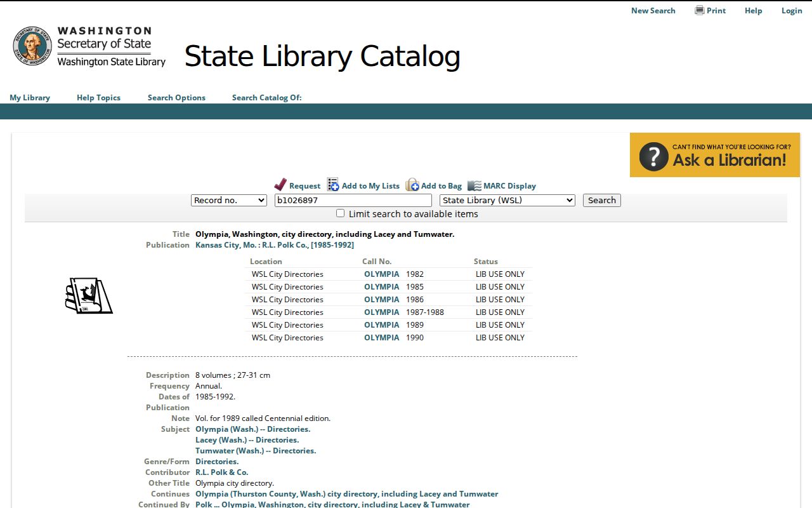Viewport: 812px width, 508px height.
Task: Click the OLYMPIA call number for 1987-1988
Action: tap(382, 312)
